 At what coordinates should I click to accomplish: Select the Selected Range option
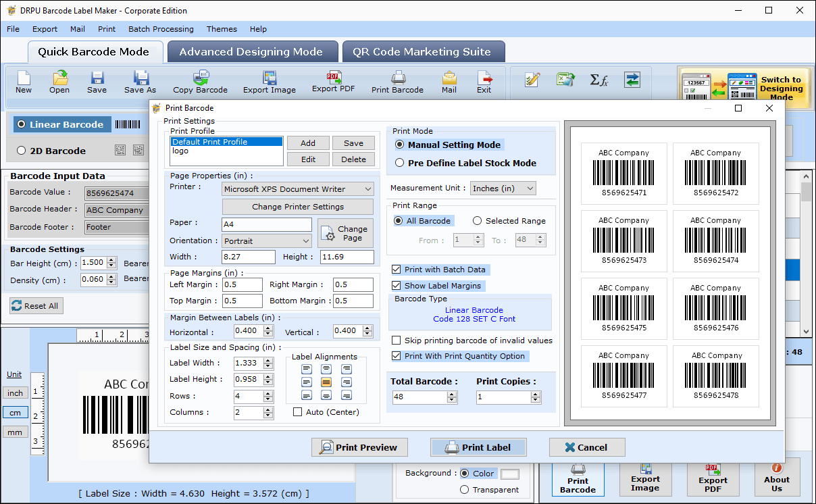478,221
